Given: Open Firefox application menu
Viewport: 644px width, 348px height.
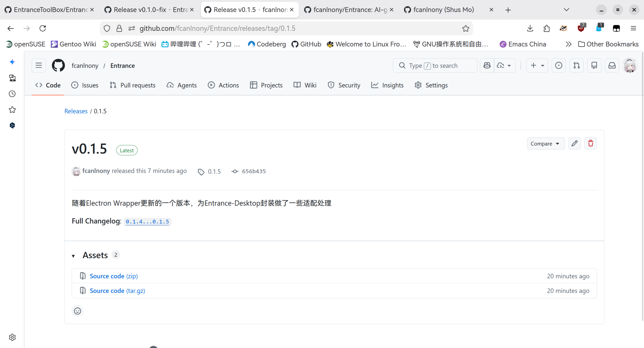Looking at the screenshot, I should tap(633, 29).
